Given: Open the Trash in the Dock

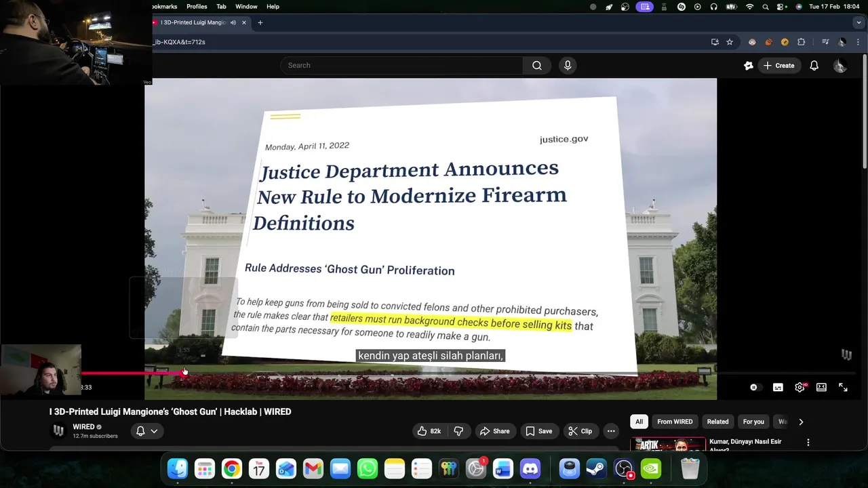Looking at the screenshot, I should click(x=690, y=468).
